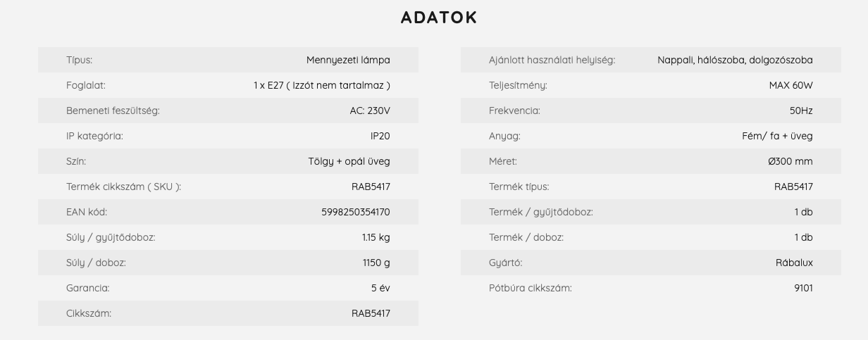Click the Rábalux manufacturer value

(x=794, y=263)
